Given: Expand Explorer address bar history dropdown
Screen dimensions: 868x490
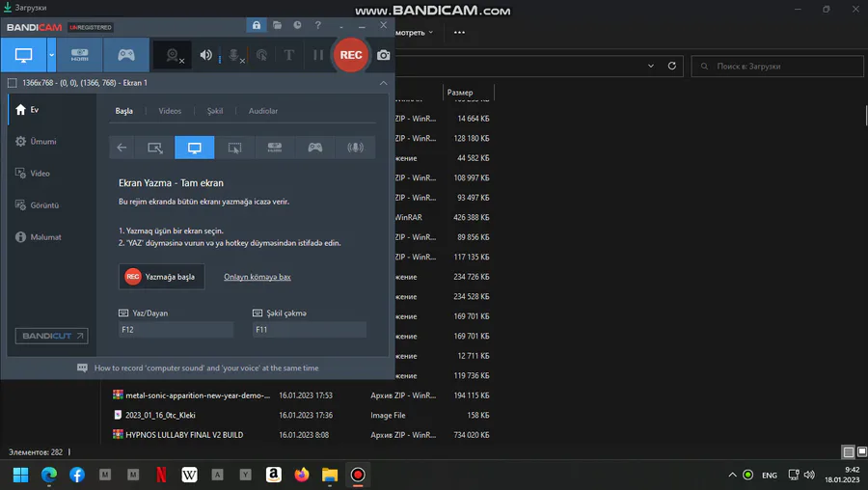Looking at the screenshot, I should tap(651, 66).
